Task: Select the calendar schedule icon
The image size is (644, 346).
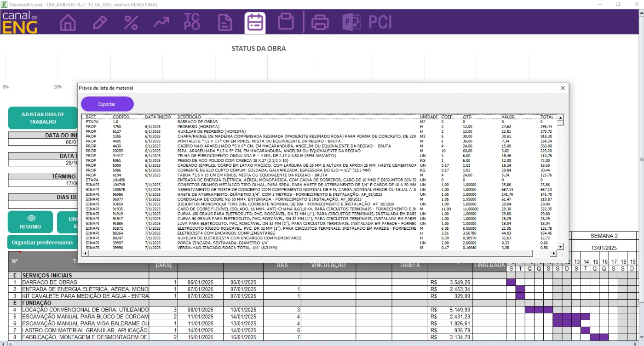Action: tap(255, 23)
